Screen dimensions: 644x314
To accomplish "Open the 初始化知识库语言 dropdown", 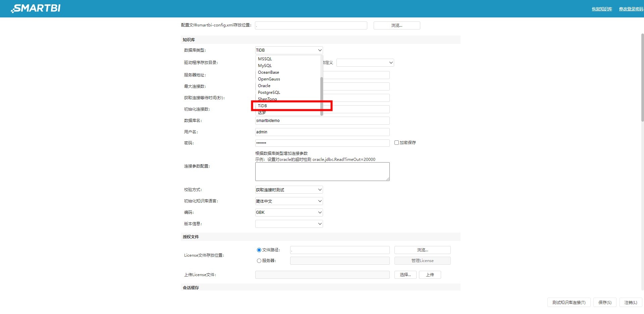I will 289,201.
